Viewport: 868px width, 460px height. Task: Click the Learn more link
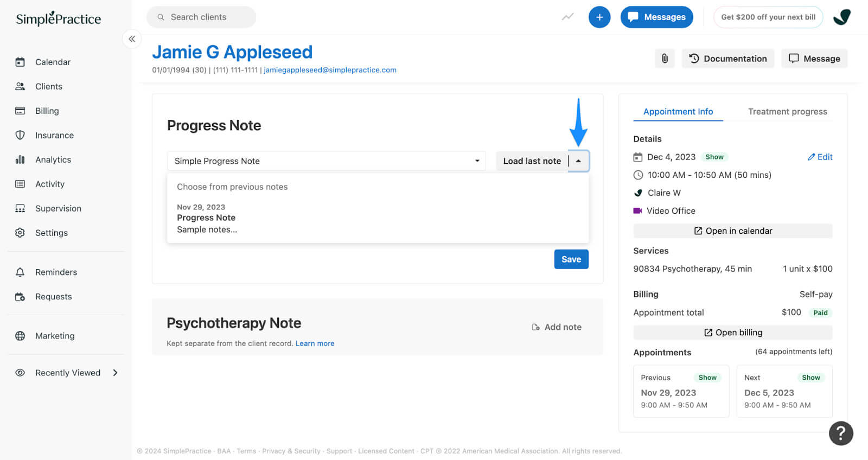[315, 343]
